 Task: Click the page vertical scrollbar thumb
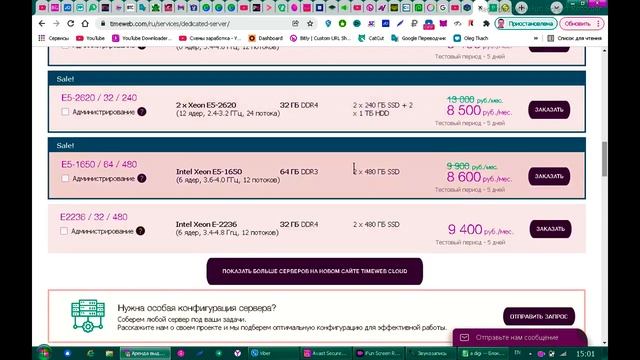pos(604,159)
